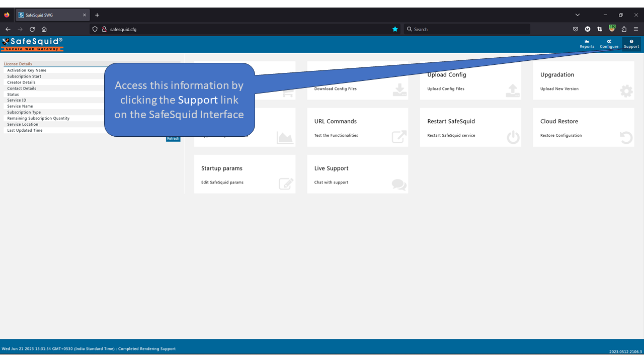Click the chat bubbles icon on Live Support card

399,185
